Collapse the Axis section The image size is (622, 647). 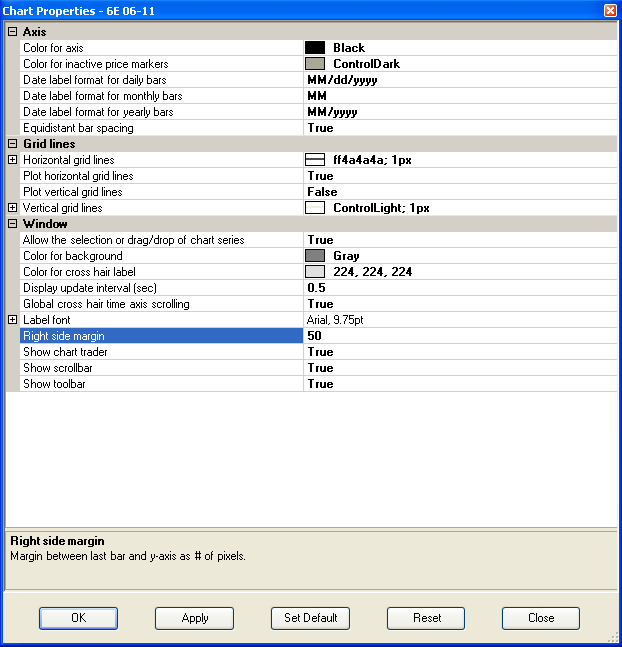(13, 32)
